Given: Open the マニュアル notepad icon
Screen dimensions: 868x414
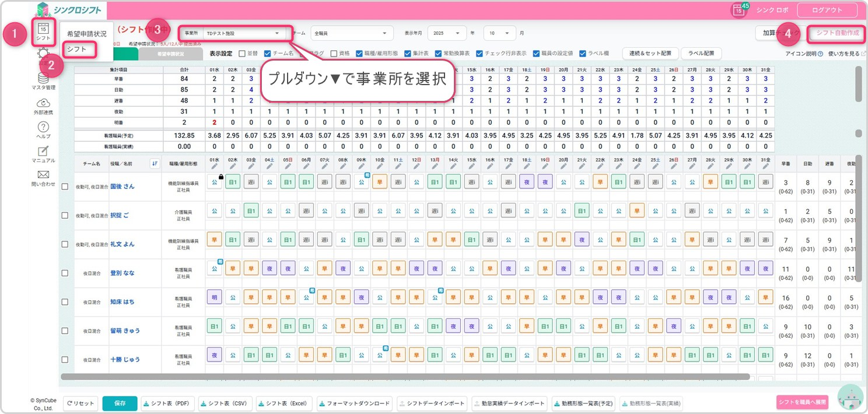Looking at the screenshot, I should click(x=43, y=151).
